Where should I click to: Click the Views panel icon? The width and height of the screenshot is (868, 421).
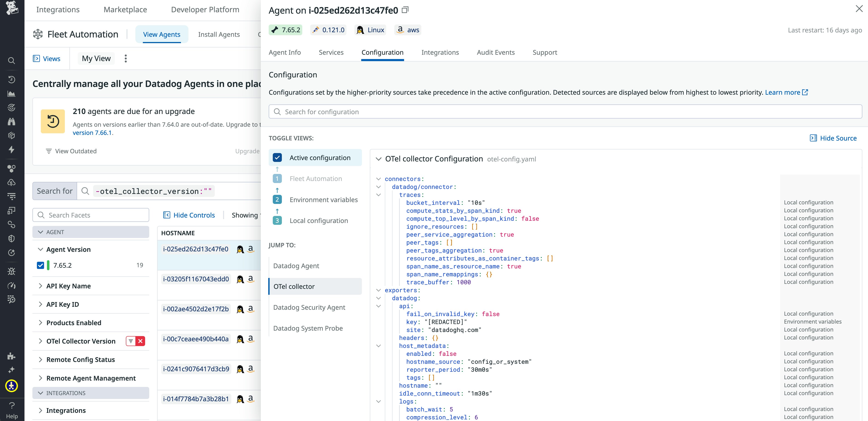36,59
